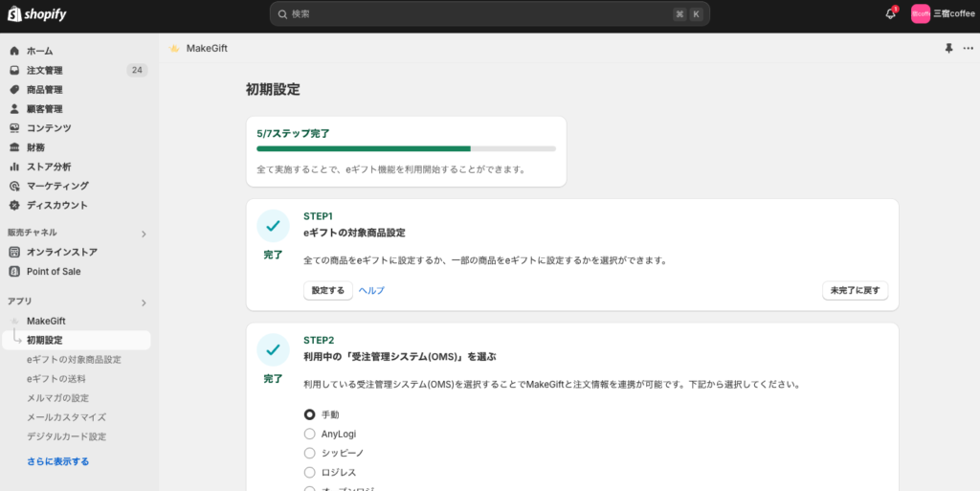Click the STEP1 completed checkmark icon
Image resolution: width=980 pixels, height=491 pixels.
pyautogui.click(x=273, y=226)
